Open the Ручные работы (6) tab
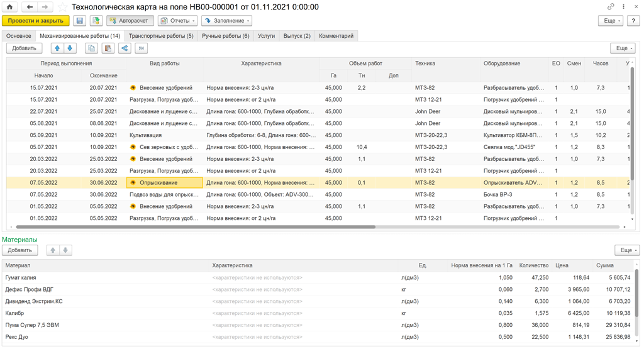Viewport: 644px width, 349px height. [x=225, y=36]
